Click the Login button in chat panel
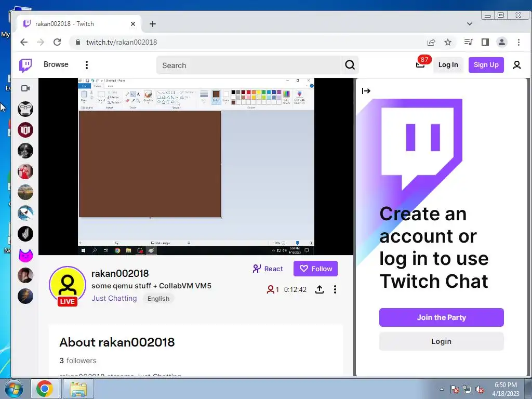This screenshot has width=532, height=399. [441, 341]
